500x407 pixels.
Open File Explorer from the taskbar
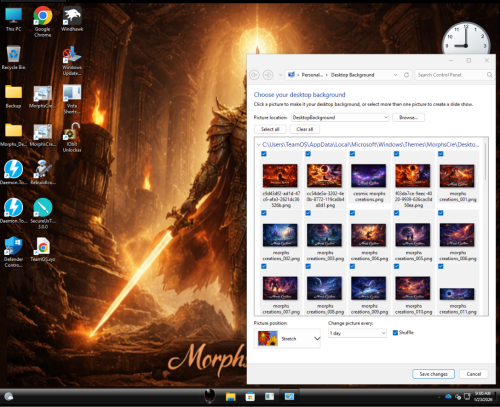pyautogui.click(x=230, y=396)
